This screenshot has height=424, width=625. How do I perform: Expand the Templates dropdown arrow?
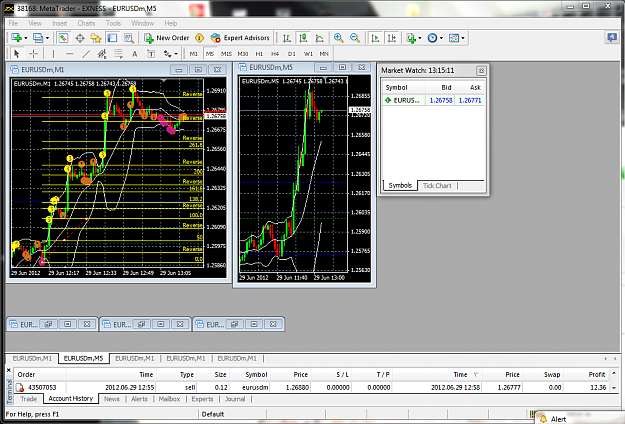point(463,38)
